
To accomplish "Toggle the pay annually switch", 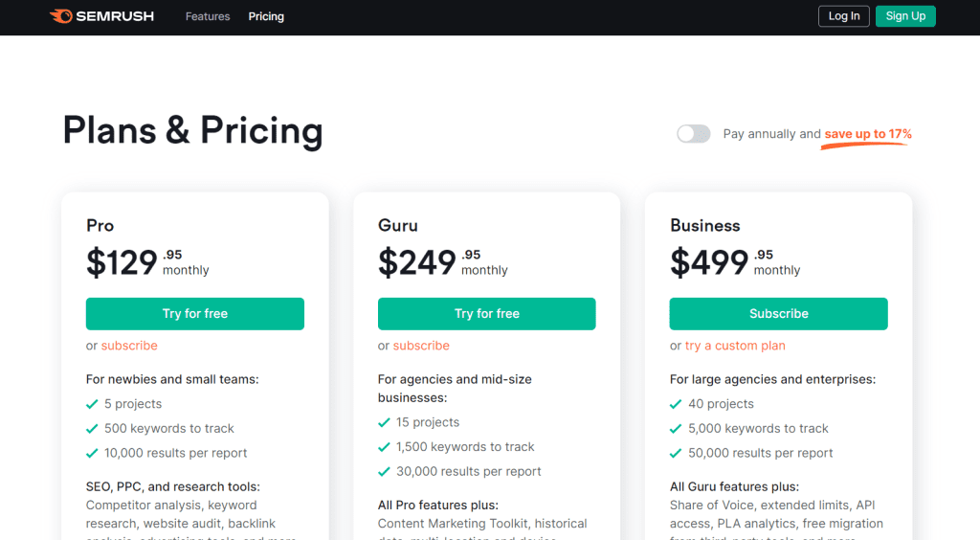I will (694, 134).
